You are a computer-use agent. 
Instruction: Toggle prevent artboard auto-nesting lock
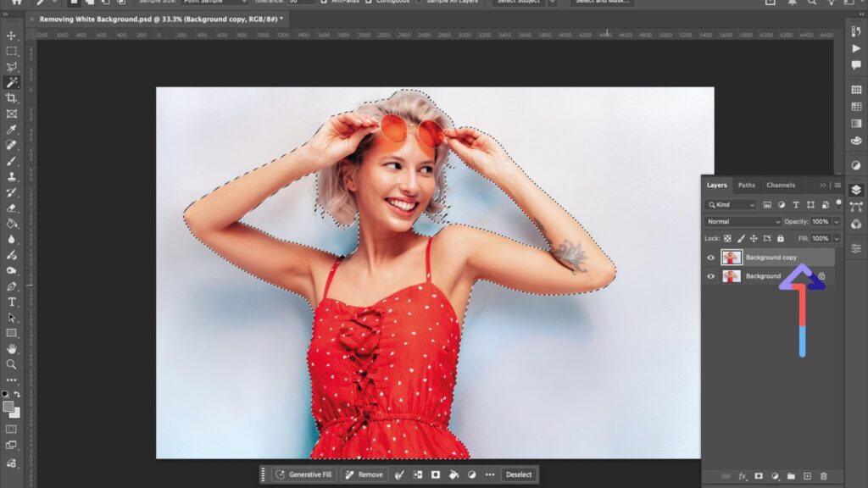tap(766, 238)
